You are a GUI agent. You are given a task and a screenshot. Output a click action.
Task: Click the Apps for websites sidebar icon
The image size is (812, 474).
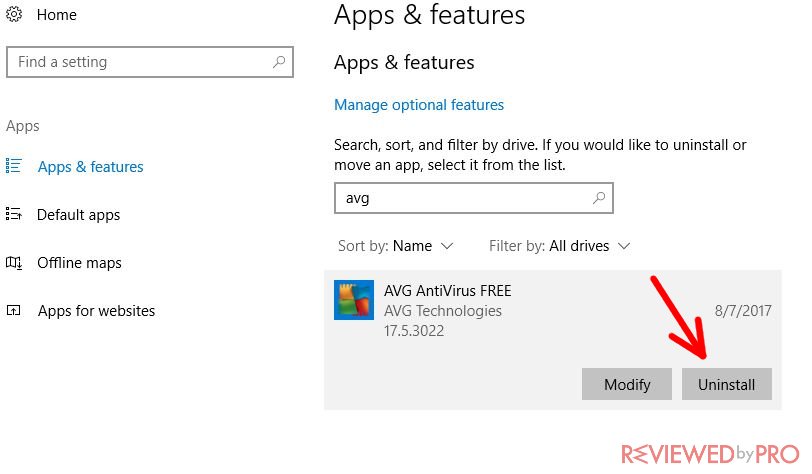pos(13,310)
